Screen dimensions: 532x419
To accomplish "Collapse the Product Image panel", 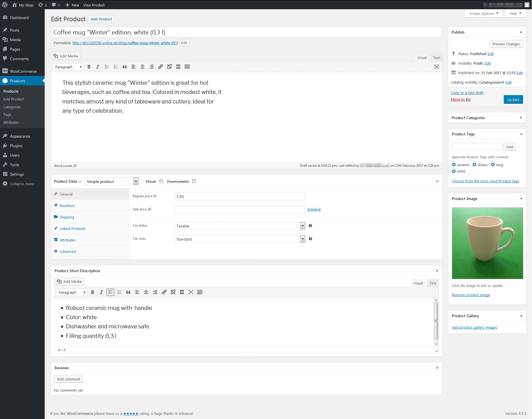I will (521, 199).
